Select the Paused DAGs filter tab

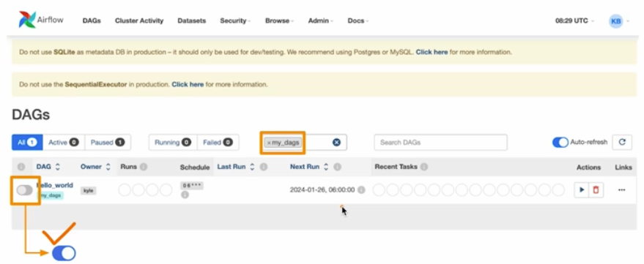(x=108, y=143)
